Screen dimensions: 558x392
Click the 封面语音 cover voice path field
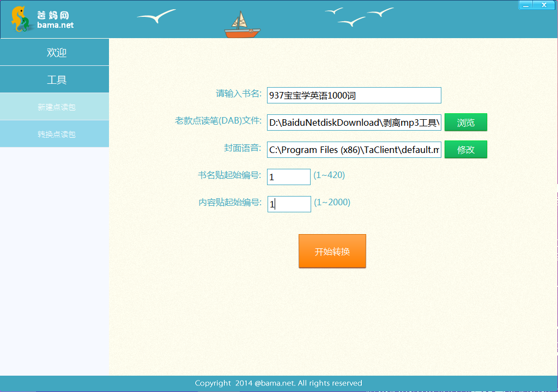[354, 149]
